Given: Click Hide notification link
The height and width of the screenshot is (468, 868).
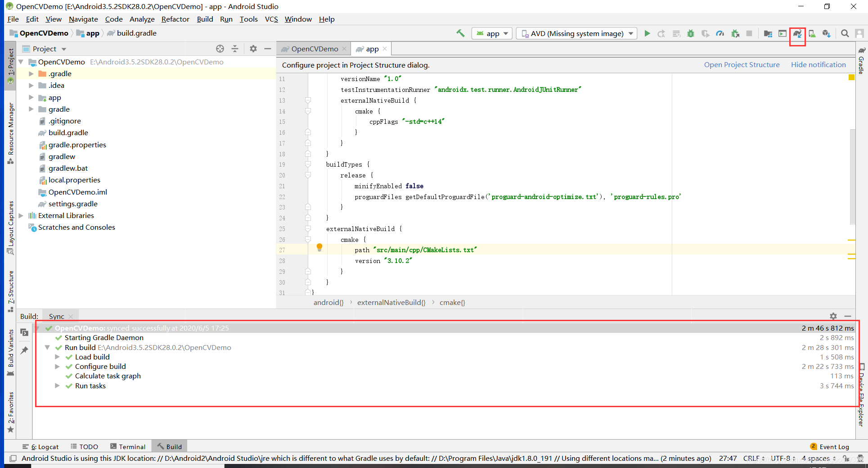Looking at the screenshot, I should pyautogui.click(x=819, y=65).
